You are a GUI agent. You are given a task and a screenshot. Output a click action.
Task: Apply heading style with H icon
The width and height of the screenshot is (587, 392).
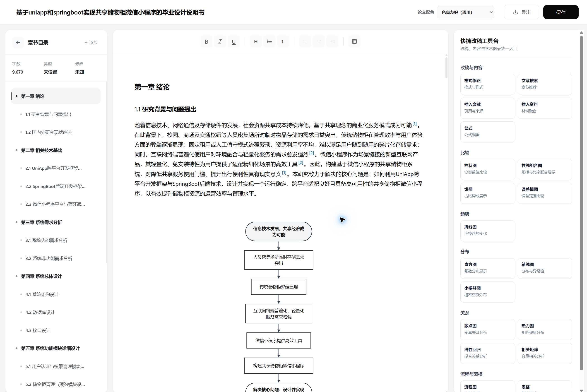tap(256, 41)
